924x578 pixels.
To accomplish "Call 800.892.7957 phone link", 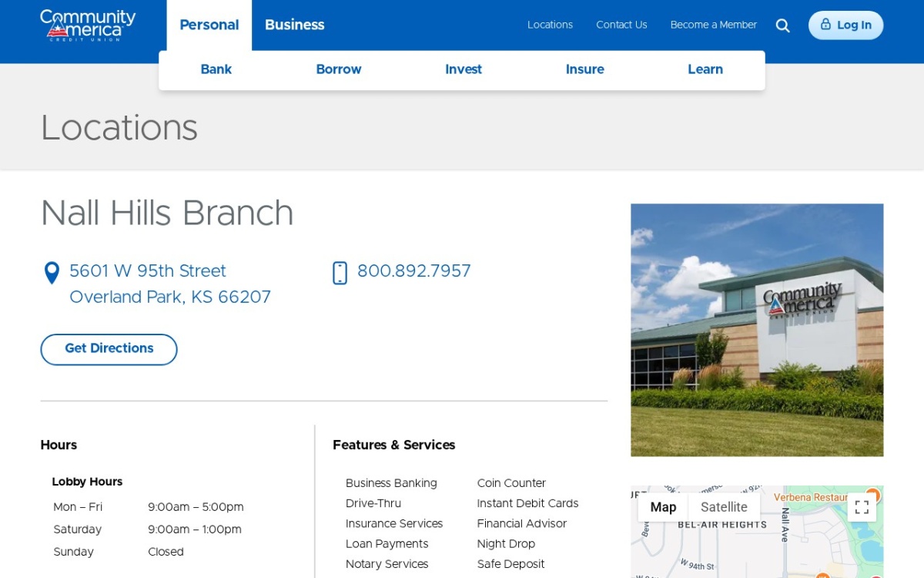I will tap(414, 271).
